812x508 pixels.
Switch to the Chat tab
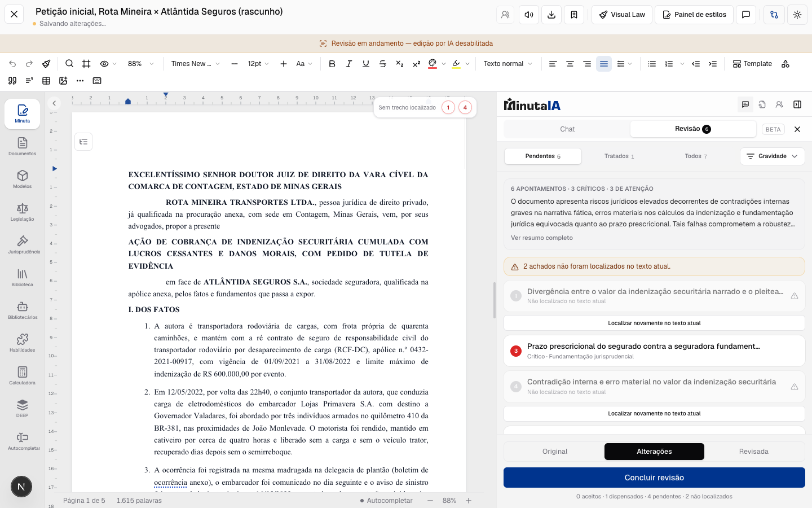[x=567, y=129]
